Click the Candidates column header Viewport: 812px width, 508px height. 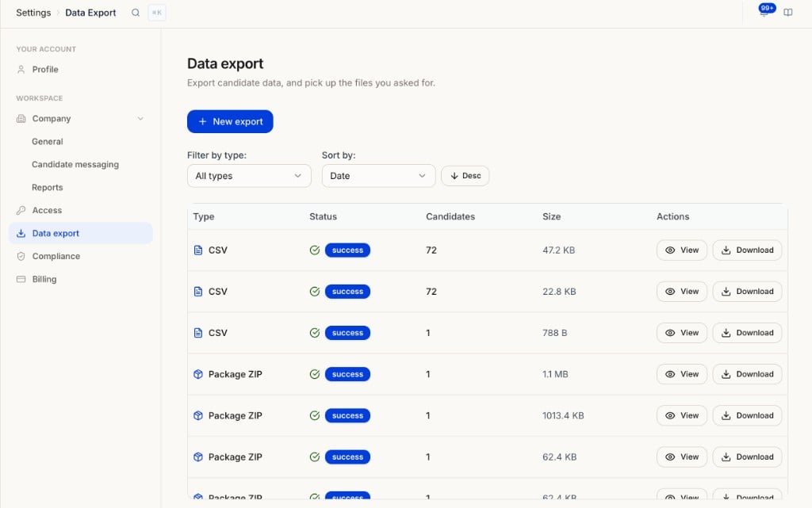click(450, 217)
